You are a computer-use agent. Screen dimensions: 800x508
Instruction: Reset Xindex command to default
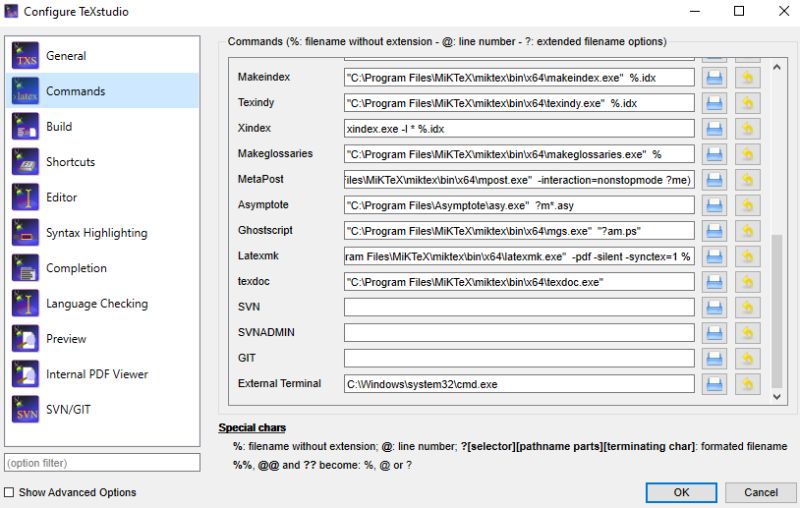pyautogui.click(x=747, y=129)
